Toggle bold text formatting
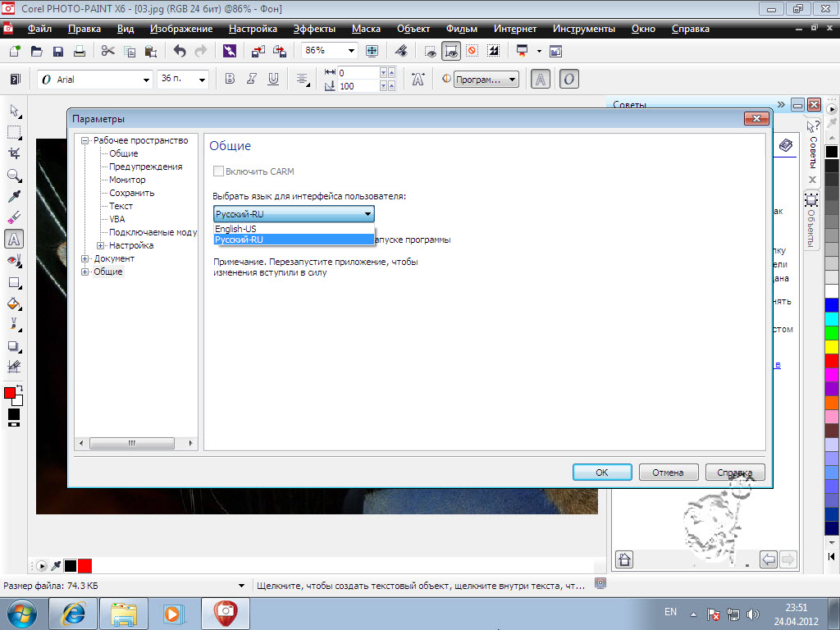Image resolution: width=840 pixels, height=630 pixels. coord(230,80)
